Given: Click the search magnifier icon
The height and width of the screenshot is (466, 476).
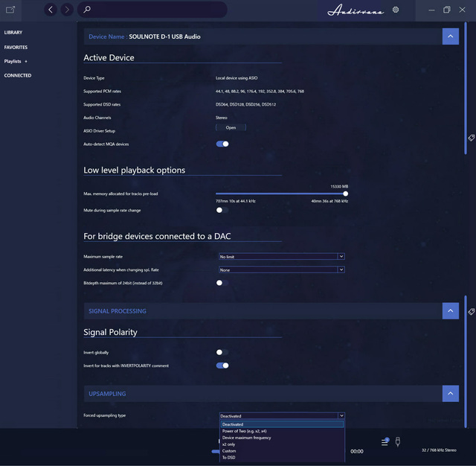Looking at the screenshot, I should pos(87,10).
